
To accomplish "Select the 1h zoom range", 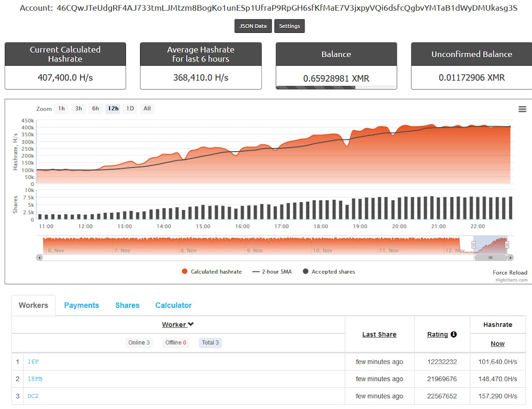I will point(61,108).
